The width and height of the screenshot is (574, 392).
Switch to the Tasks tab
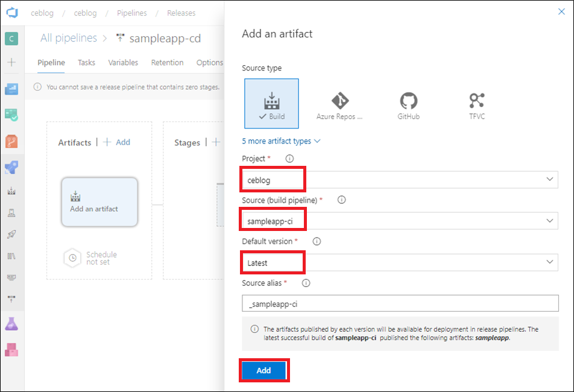coord(86,63)
